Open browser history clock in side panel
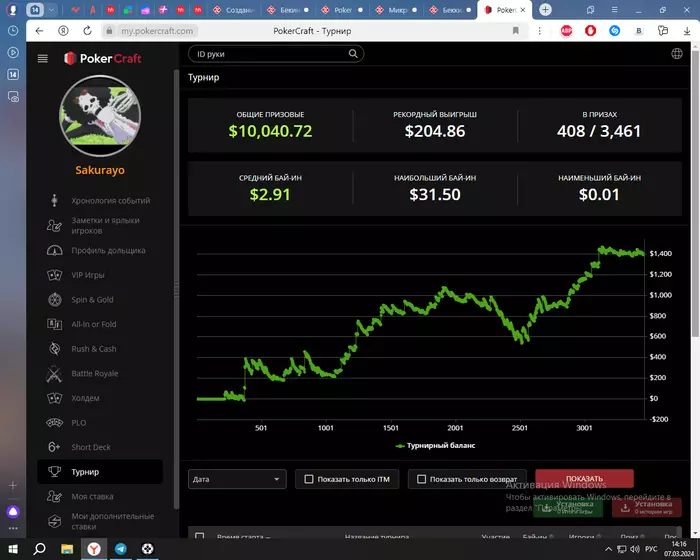Screen dimensions: 700x560 [13, 30]
